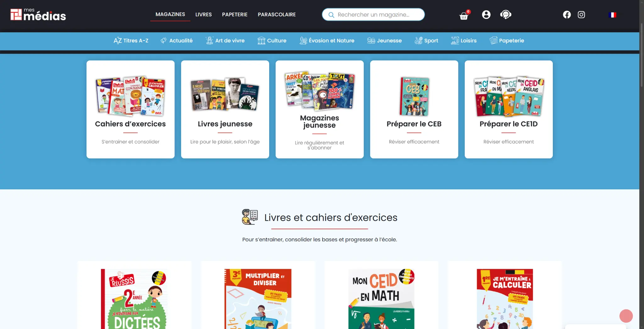Viewport: 644px width, 329px height.
Task: Open the MAGAZINES menu tab
Action: tap(170, 14)
